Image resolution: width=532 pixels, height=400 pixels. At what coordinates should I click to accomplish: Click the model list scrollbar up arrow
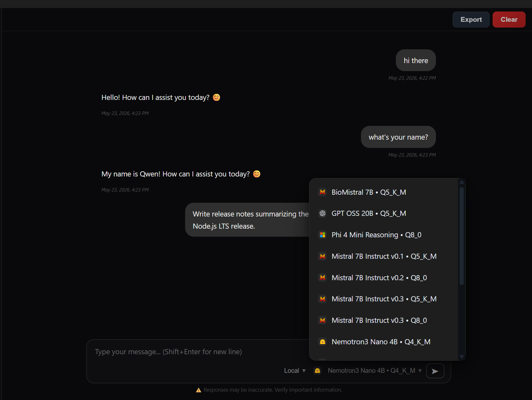pos(462,182)
